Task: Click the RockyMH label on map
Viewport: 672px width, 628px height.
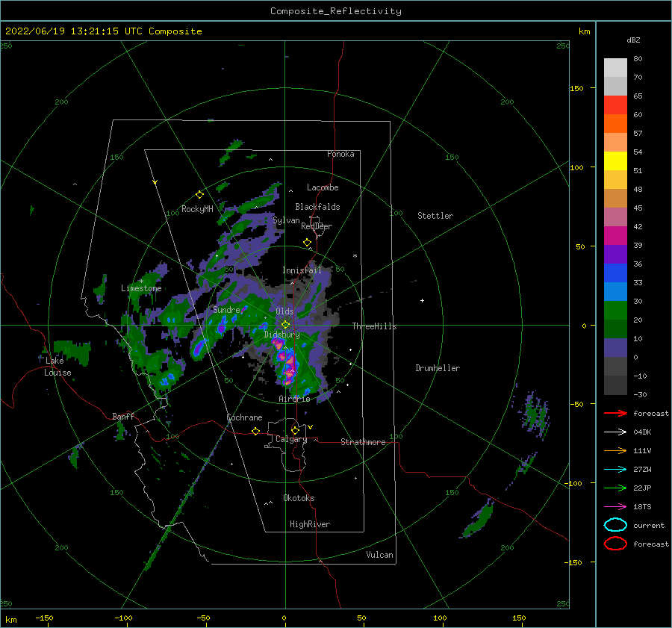Action: (x=197, y=209)
